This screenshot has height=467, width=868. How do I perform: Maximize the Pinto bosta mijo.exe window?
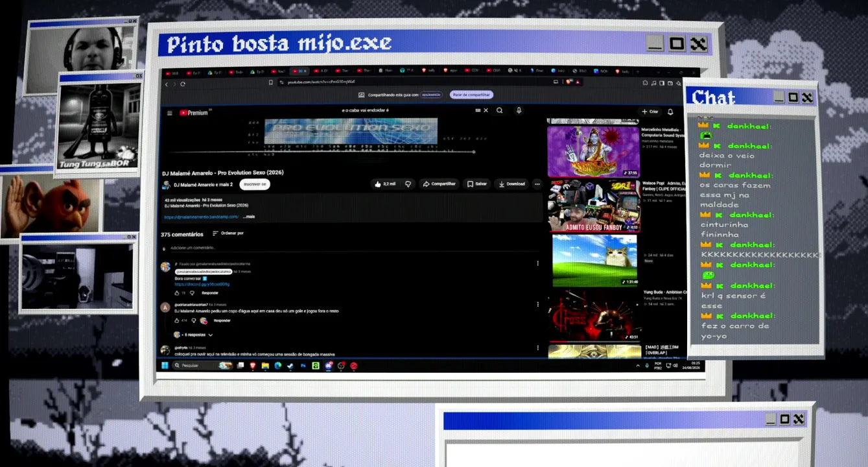point(677,44)
